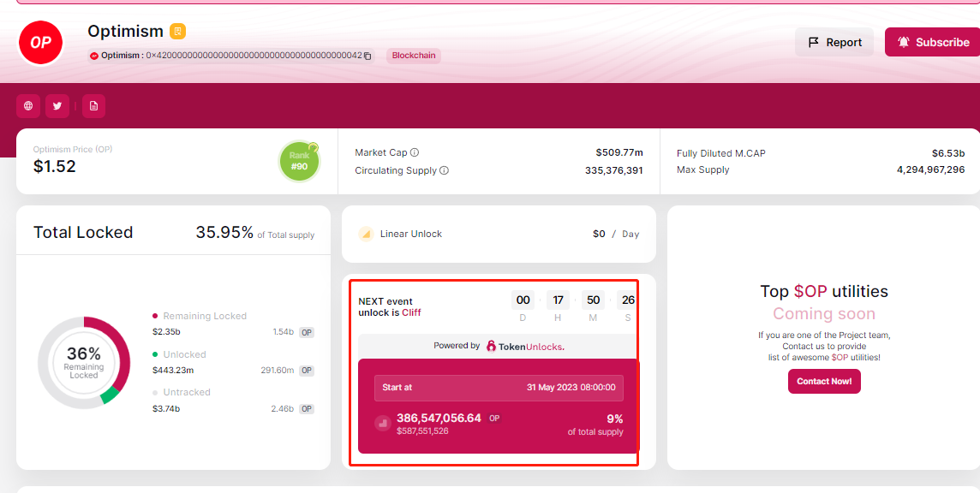The width and height of the screenshot is (980, 493).
Task: Click the 35.95% total locked value
Action: [224, 233]
